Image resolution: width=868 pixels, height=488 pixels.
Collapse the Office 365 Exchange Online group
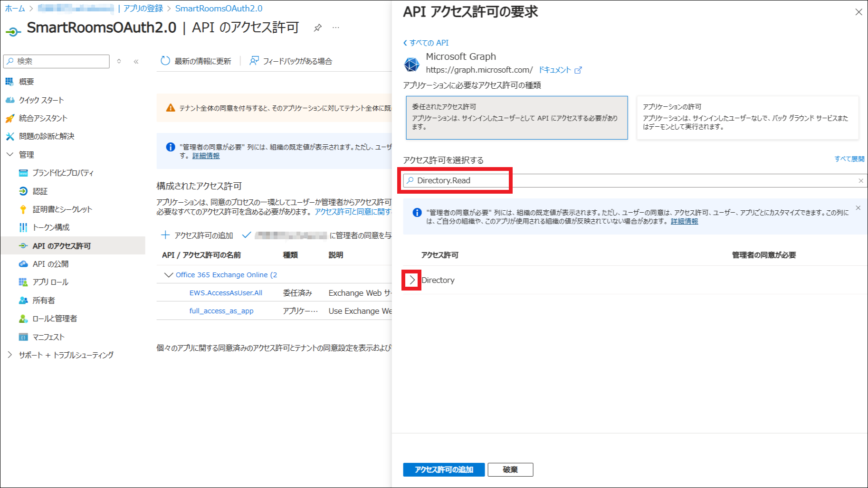pos(168,275)
